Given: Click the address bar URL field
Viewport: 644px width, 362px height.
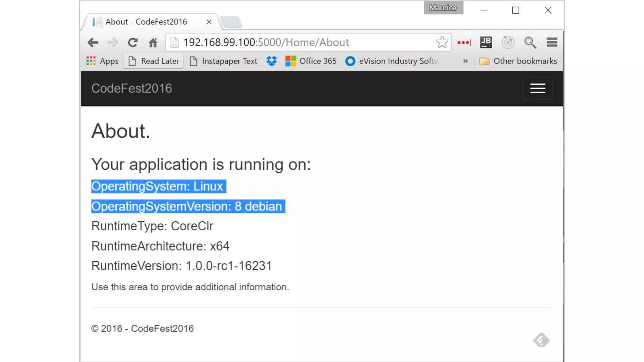Looking at the screenshot, I should (302, 42).
